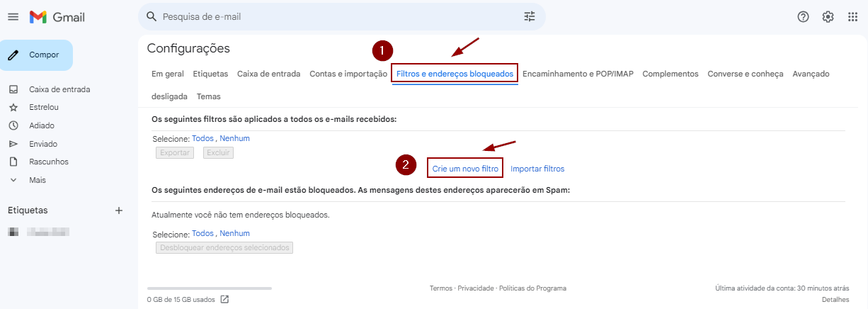The image size is (868, 309).
Task: Open the Help question mark icon
Action: 803,17
